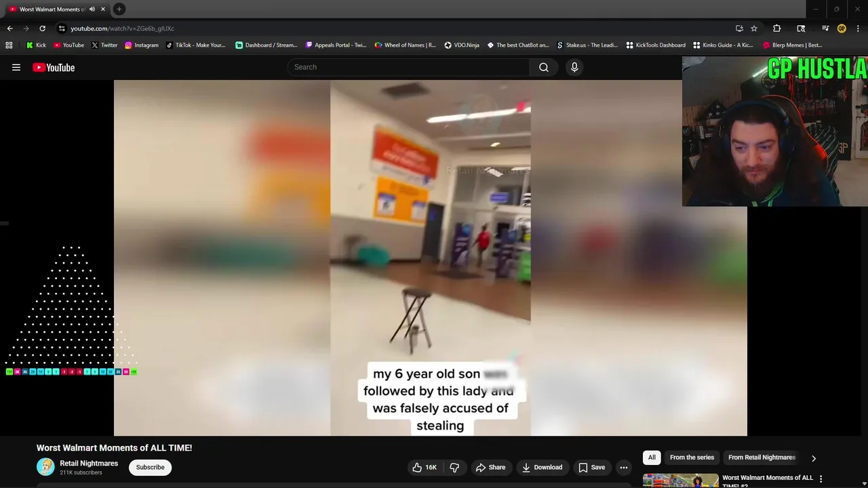Click the magnifier search button
This screenshot has height=488, width=868.
(544, 67)
